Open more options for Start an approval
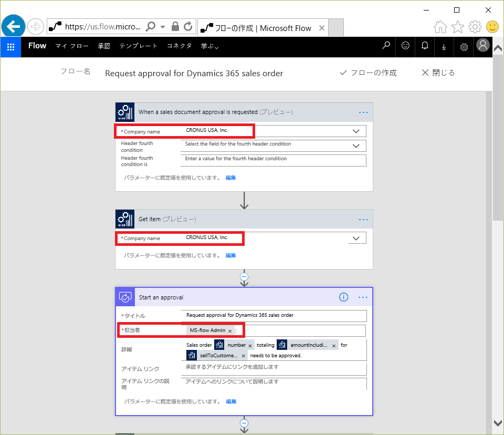 (x=363, y=297)
